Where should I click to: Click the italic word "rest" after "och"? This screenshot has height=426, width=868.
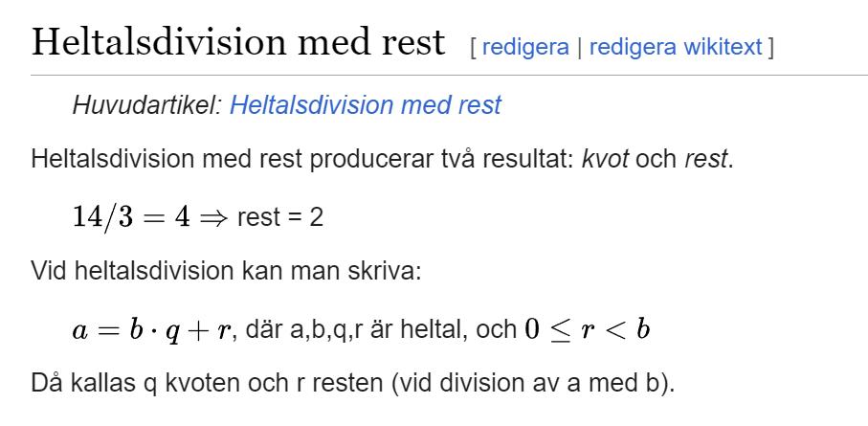(706, 159)
